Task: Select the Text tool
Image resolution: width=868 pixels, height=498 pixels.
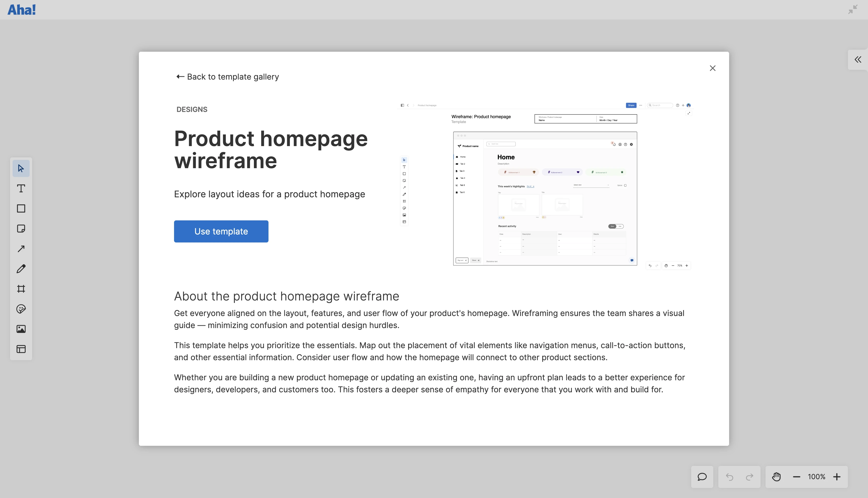Action: 21,189
